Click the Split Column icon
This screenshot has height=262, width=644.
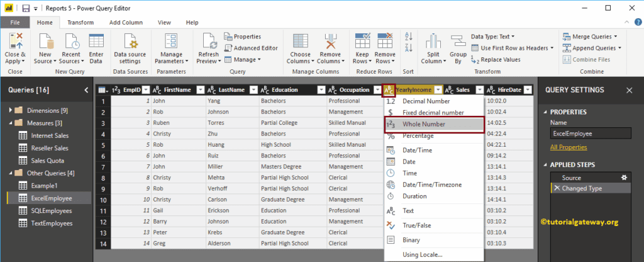433,41
